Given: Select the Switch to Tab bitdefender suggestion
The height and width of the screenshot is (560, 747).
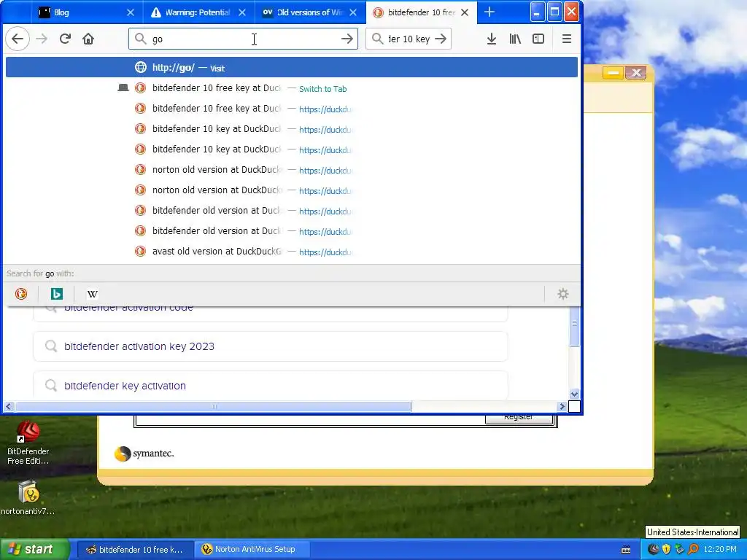Looking at the screenshot, I should tap(292, 88).
